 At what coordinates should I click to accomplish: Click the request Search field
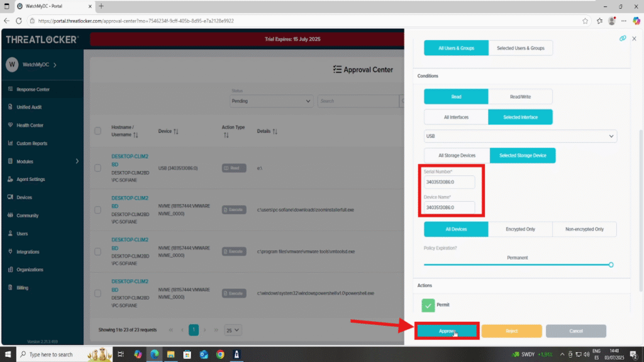click(358, 101)
